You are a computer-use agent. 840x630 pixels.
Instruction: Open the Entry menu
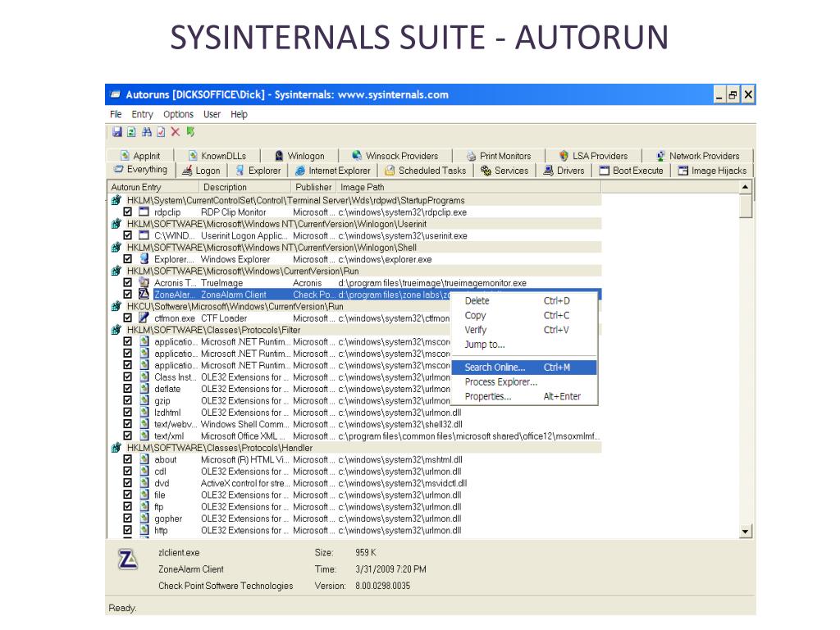coord(142,114)
